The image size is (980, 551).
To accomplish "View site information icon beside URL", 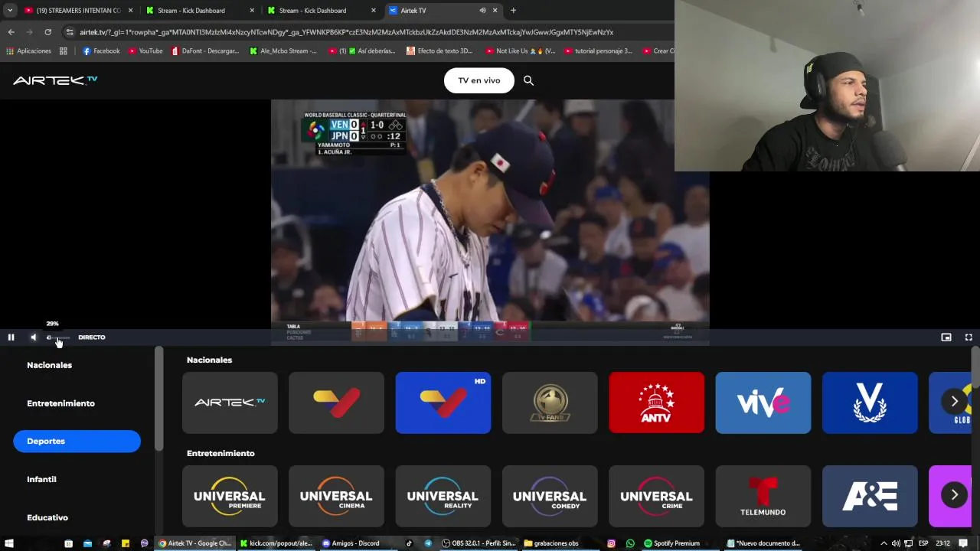I will pos(70,32).
